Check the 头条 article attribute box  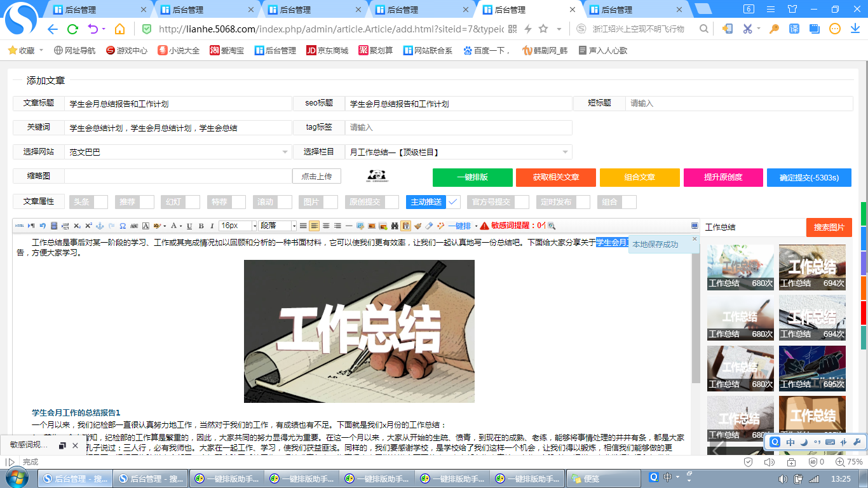click(x=100, y=201)
